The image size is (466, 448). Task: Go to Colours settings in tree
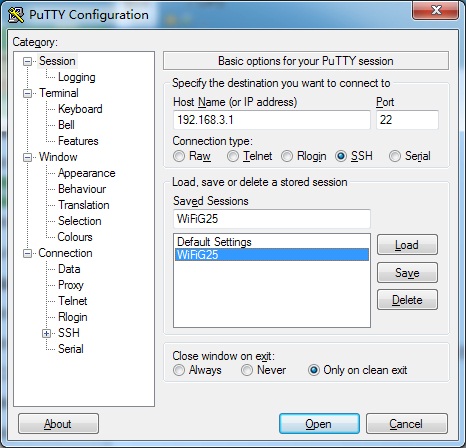(x=75, y=237)
